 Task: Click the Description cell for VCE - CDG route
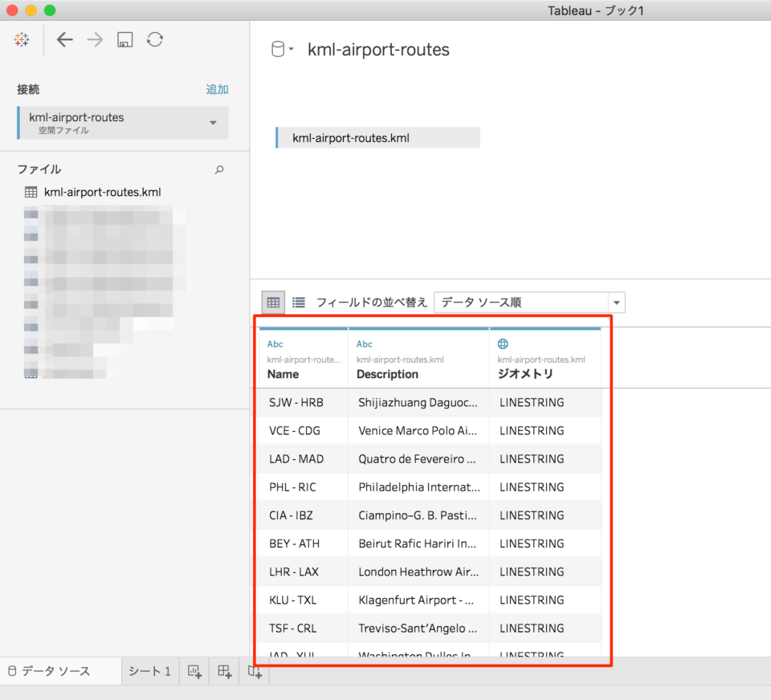tap(418, 430)
